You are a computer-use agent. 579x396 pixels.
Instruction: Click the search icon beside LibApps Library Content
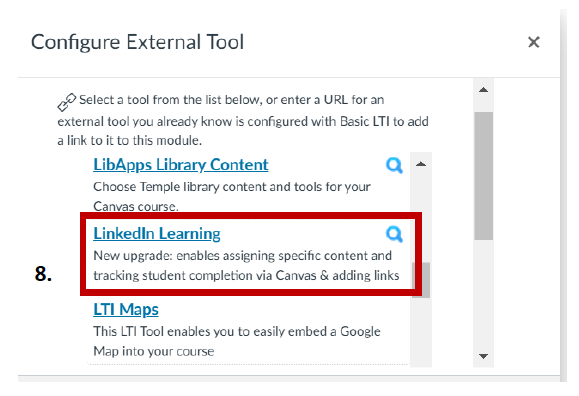point(394,165)
